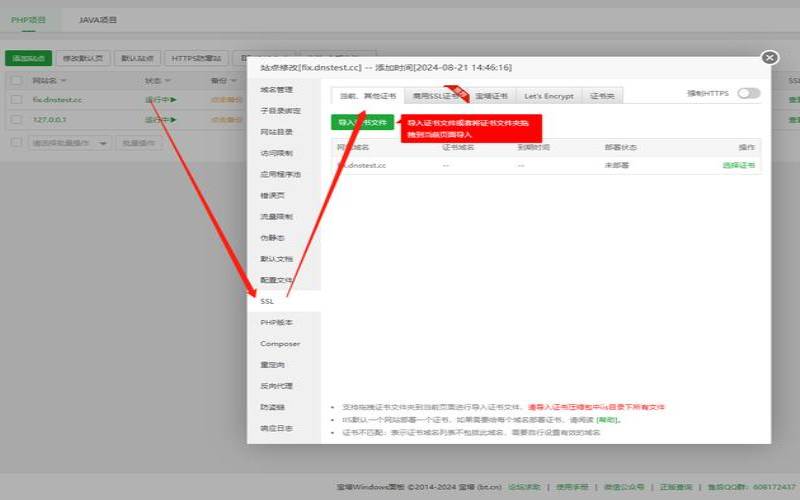Open the batch operation type dropdown

(69, 143)
